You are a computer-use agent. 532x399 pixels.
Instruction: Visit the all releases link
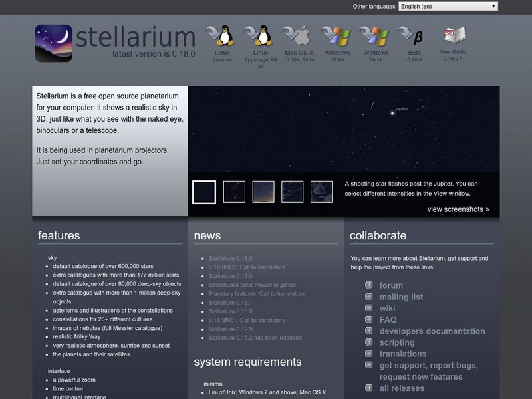(401, 388)
